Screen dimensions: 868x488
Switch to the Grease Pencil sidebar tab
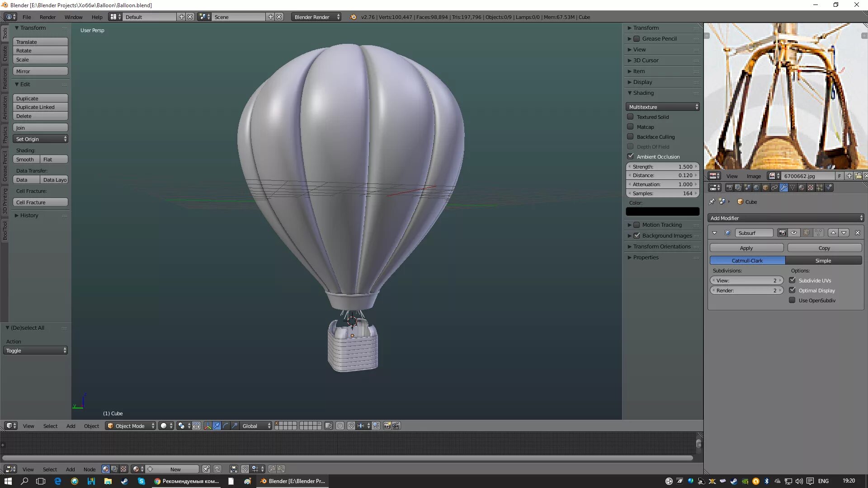point(5,166)
